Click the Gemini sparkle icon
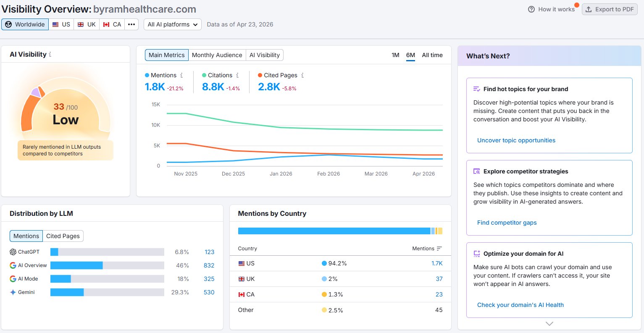 click(13, 292)
